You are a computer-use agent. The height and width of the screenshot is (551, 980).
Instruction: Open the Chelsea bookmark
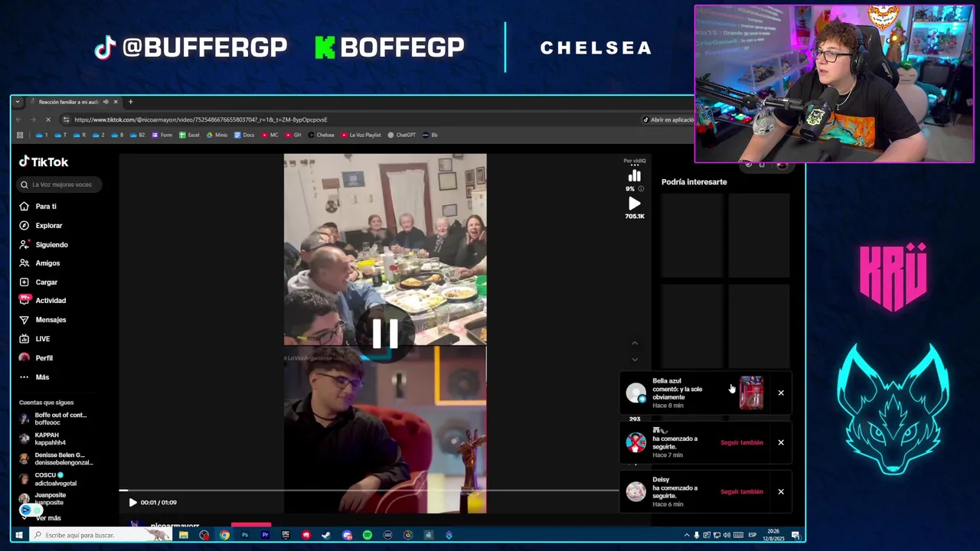pyautogui.click(x=321, y=135)
